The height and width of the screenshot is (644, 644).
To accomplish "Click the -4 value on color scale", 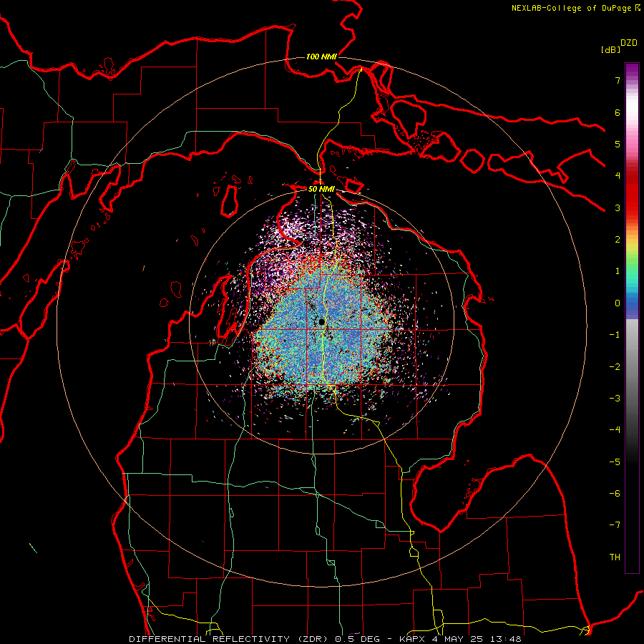I will (x=615, y=430).
